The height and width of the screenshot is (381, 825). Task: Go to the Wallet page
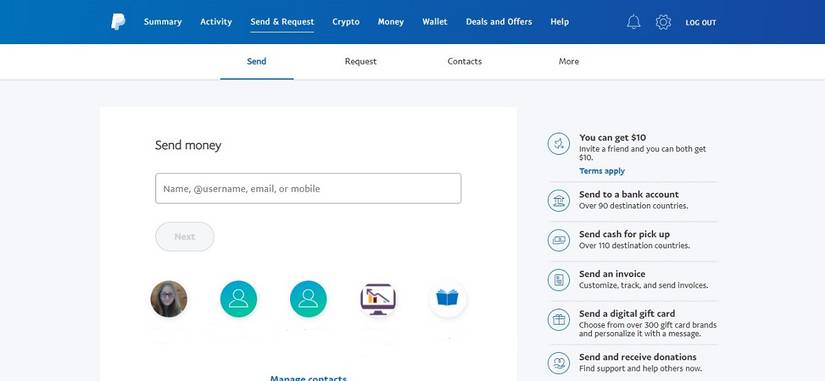coord(435,22)
